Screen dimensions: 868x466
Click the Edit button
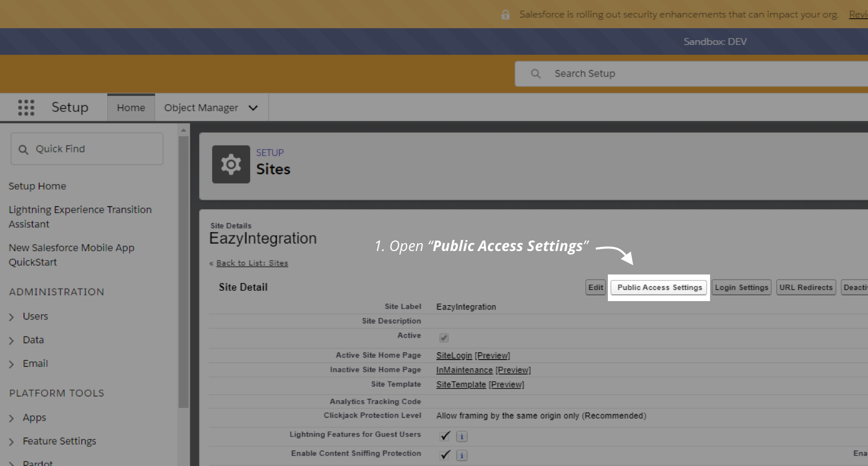pyautogui.click(x=595, y=288)
